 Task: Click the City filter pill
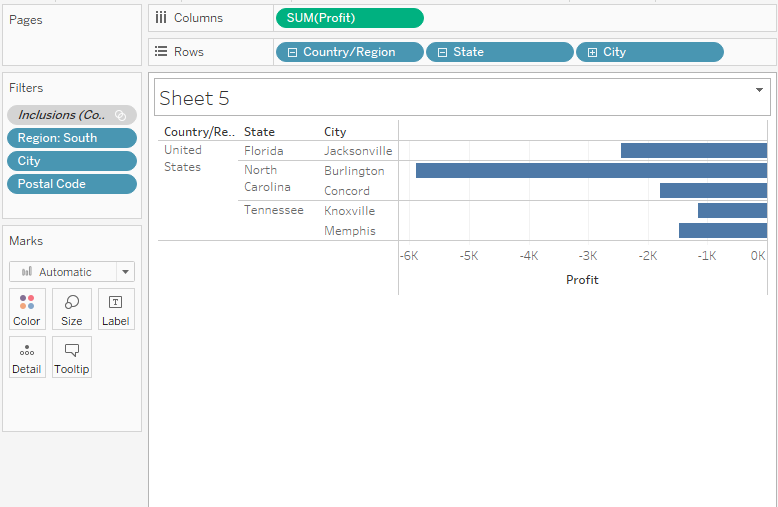pyautogui.click(x=71, y=161)
